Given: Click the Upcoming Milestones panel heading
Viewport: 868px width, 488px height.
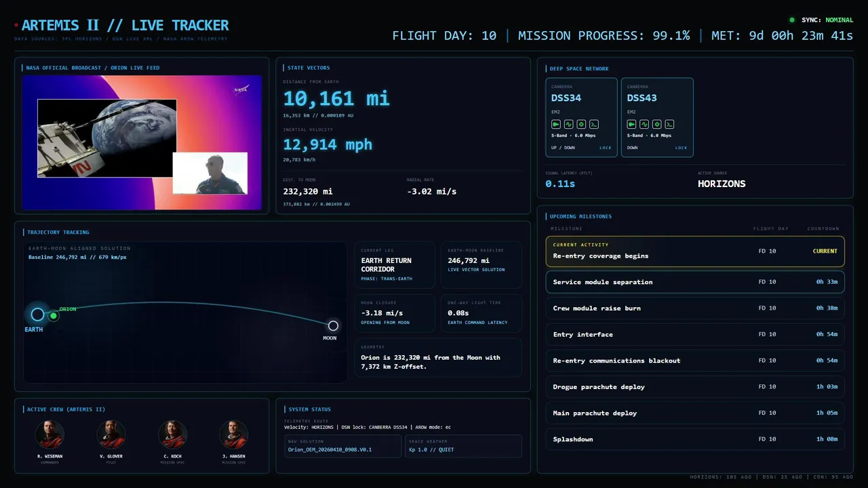Looking at the screenshot, I should [x=580, y=217].
